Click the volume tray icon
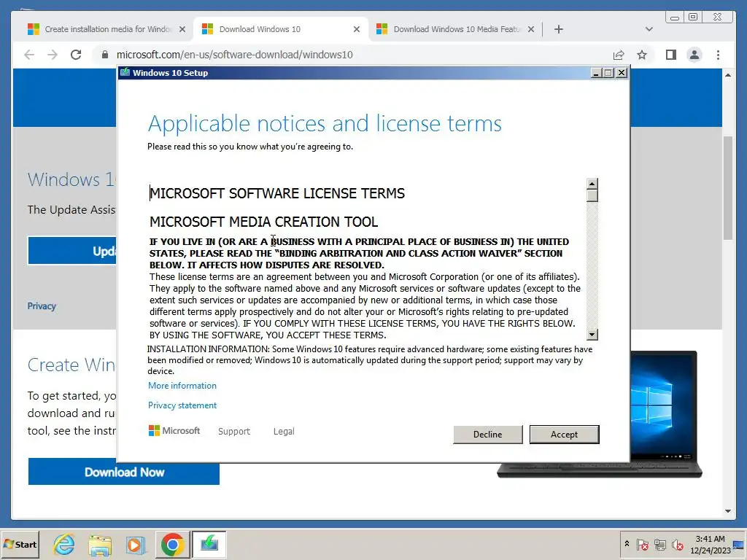Screen dimensions: 747x560 [x=677, y=544]
